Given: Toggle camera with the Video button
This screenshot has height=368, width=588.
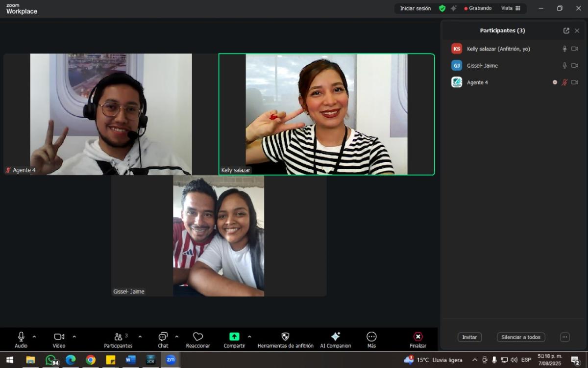Looking at the screenshot, I should (59, 337).
